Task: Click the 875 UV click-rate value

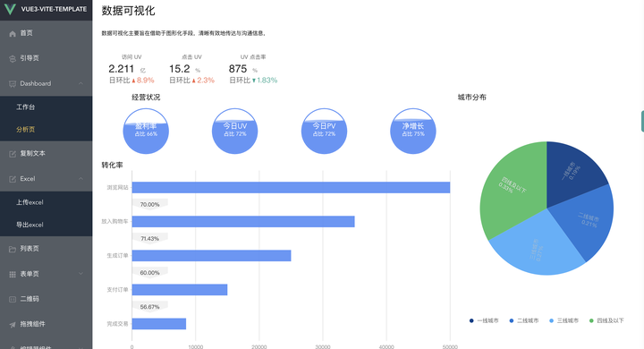Action: [x=238, y=69]
